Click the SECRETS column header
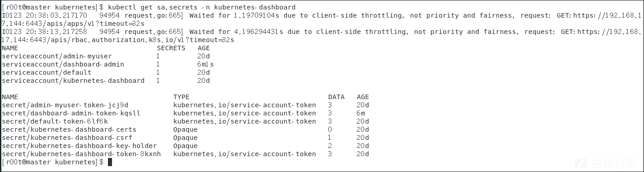The width and height of the screenshot is (644, 172). point(171,48)
